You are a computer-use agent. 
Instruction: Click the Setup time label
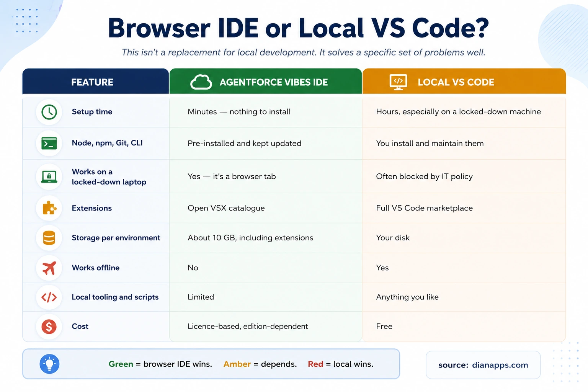92,112
